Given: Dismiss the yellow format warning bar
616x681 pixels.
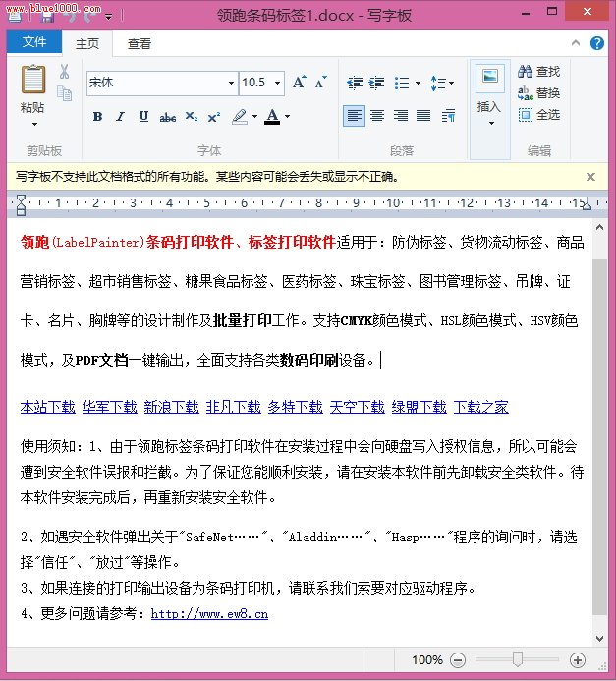Looking at the screenshot, I should pos(590,177).
